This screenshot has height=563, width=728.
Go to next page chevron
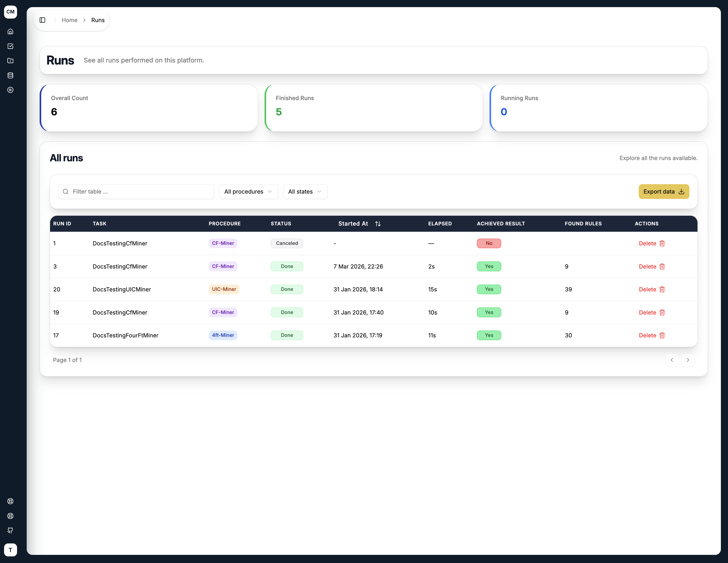(688, 360)
